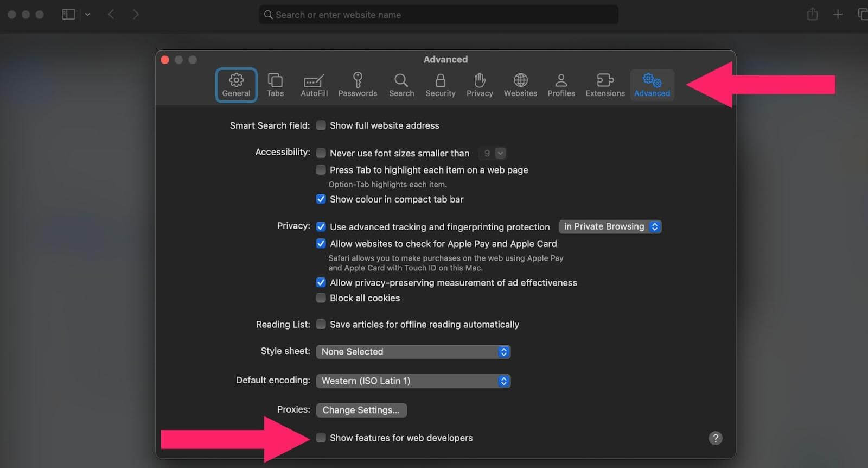Open the Search preferences pane

[401, 85]
